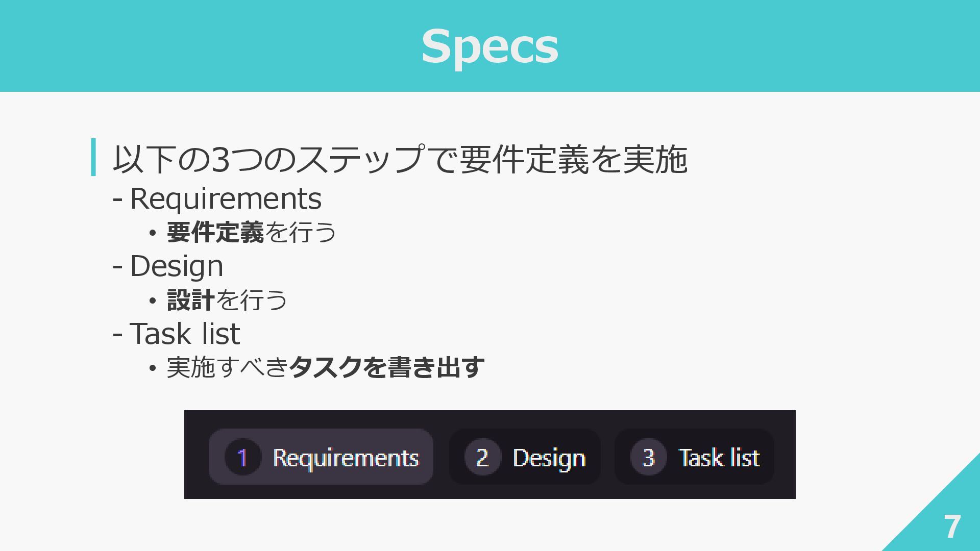This screenshot has width=980, height=551.
Task: Click the number 3 circle icon
Action: pyautogui.click(x=648, y=457)
